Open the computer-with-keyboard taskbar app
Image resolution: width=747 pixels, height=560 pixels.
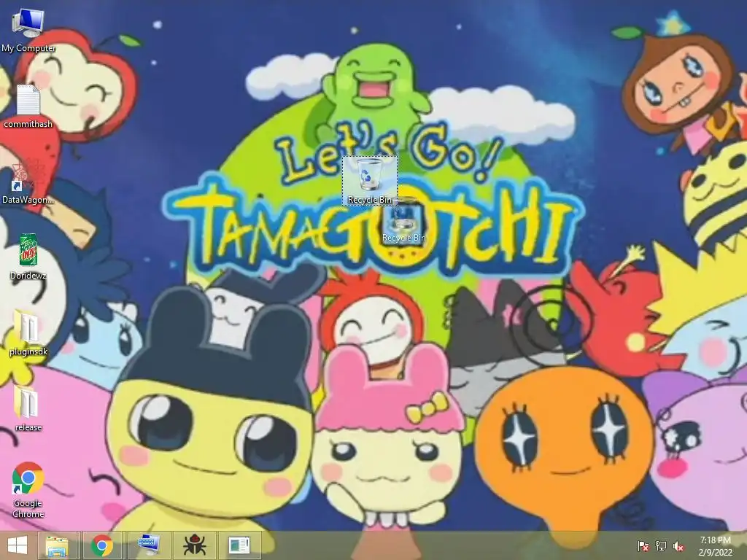tap(148, 545)
